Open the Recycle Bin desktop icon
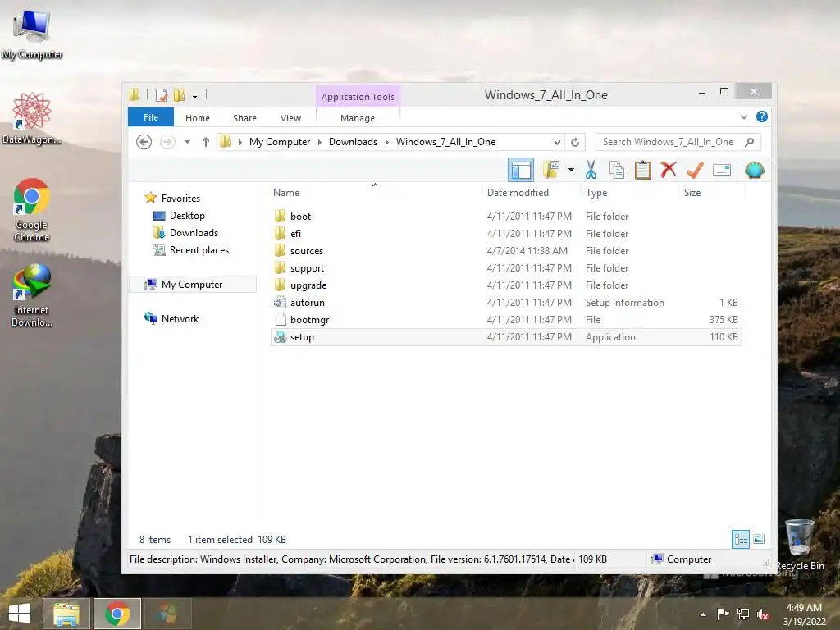This screenshot has height=630, width=840. (799, 545)
